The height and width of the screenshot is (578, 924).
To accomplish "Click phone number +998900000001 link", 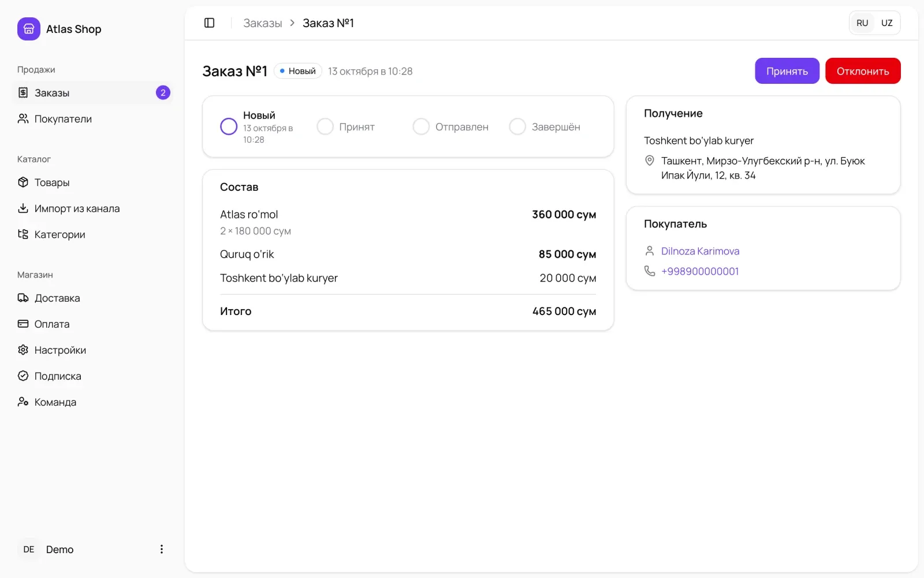I will pos(700,271).
